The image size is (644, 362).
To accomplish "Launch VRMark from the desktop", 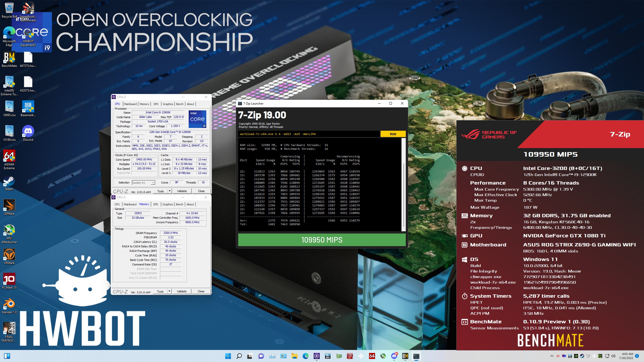I will pos(9,256).
